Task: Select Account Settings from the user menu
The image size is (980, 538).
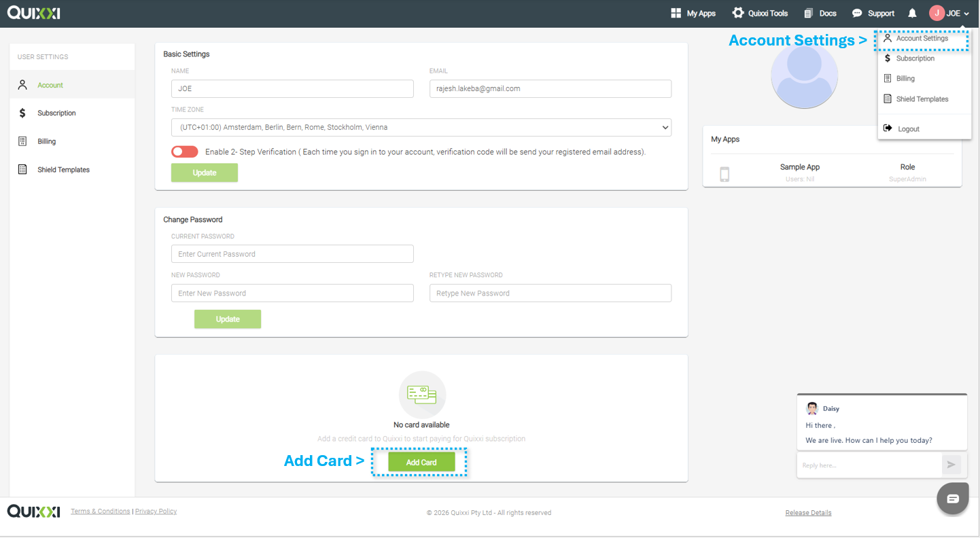Action: 922,38
